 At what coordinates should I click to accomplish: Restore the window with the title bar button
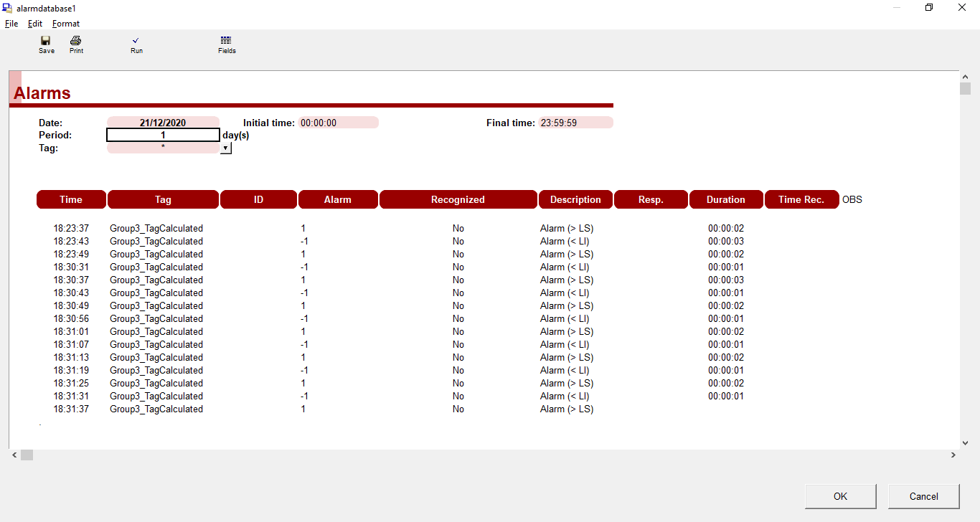(x=929, y=8)
